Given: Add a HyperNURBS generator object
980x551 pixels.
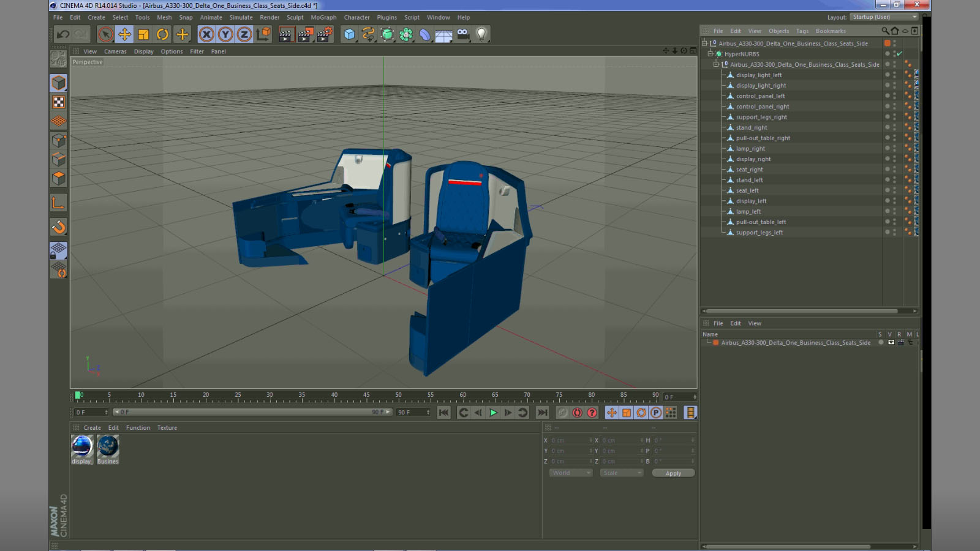Looking at the screenshot, I should 387,34.
